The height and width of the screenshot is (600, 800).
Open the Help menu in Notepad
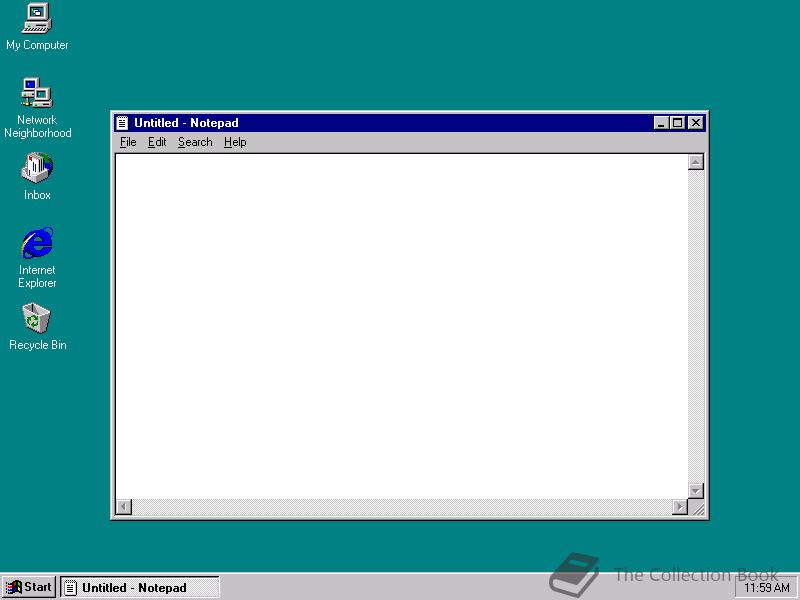point(235,142)
